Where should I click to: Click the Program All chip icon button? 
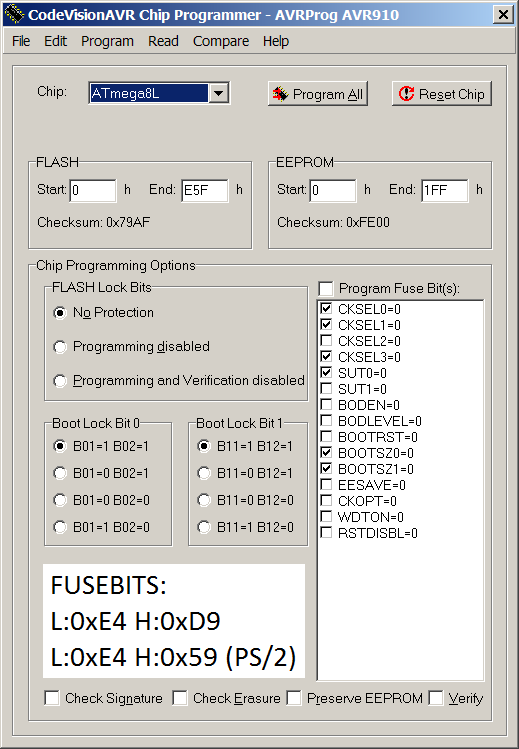click(x=318, y=94)
